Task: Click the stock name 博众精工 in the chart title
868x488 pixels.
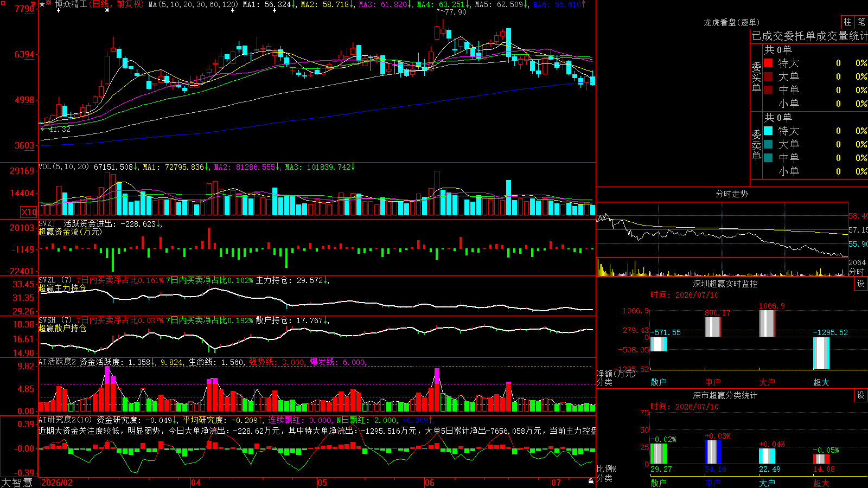Action: [71, 4]
